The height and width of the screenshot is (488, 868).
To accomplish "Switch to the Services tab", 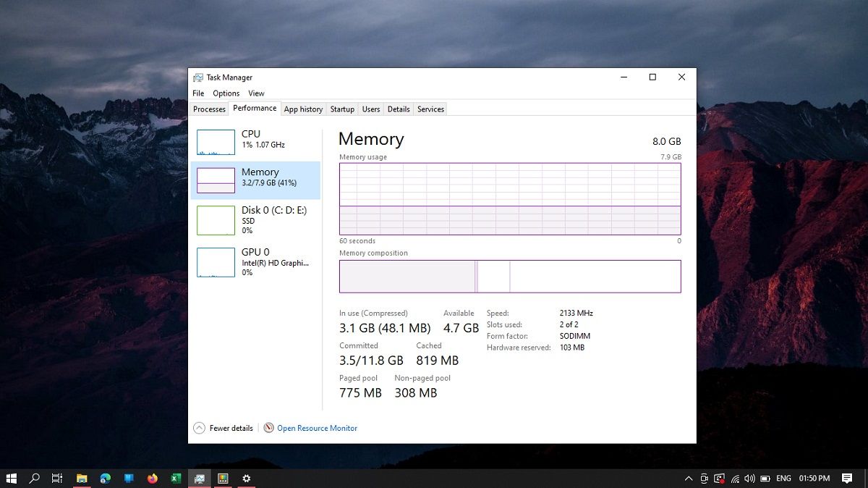I will coord(430,109).
